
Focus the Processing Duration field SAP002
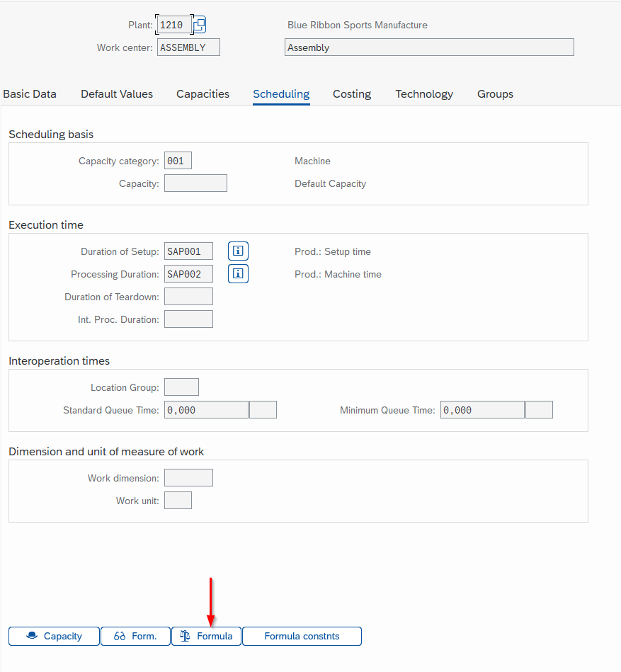coord(188,274)
